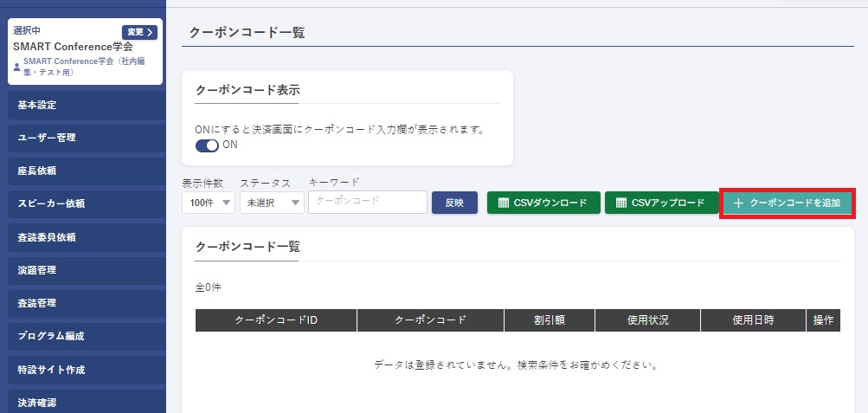
Task: Click the クーポンコードID column header
Action: coord(276,320)
